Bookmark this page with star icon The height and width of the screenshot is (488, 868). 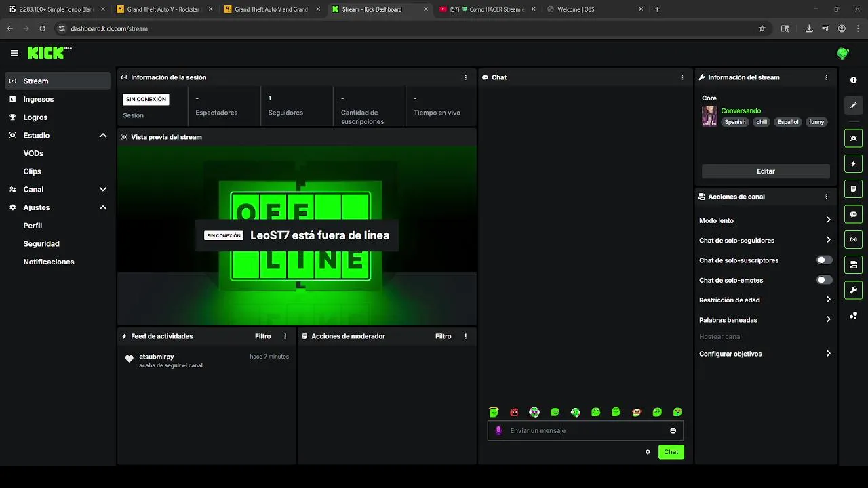[762, 28]
